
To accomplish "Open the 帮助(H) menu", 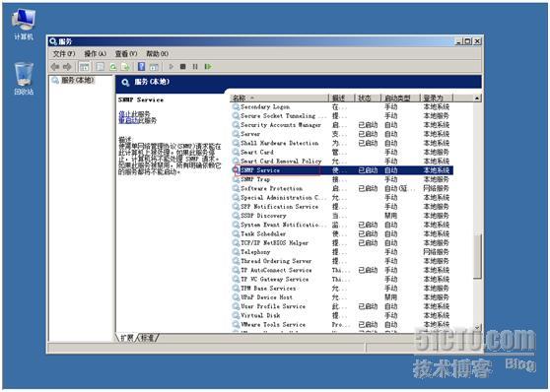I will click(157, 53).
